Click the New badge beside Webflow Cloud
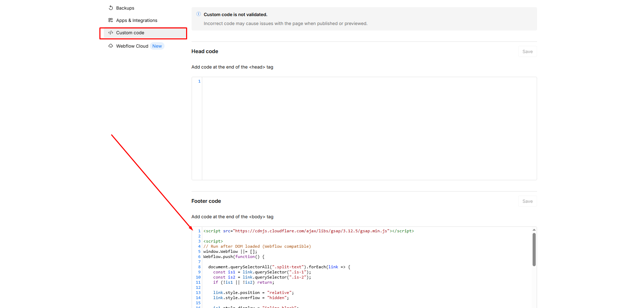The width and height of the screenshot is (644, 308). pos(157,46)
